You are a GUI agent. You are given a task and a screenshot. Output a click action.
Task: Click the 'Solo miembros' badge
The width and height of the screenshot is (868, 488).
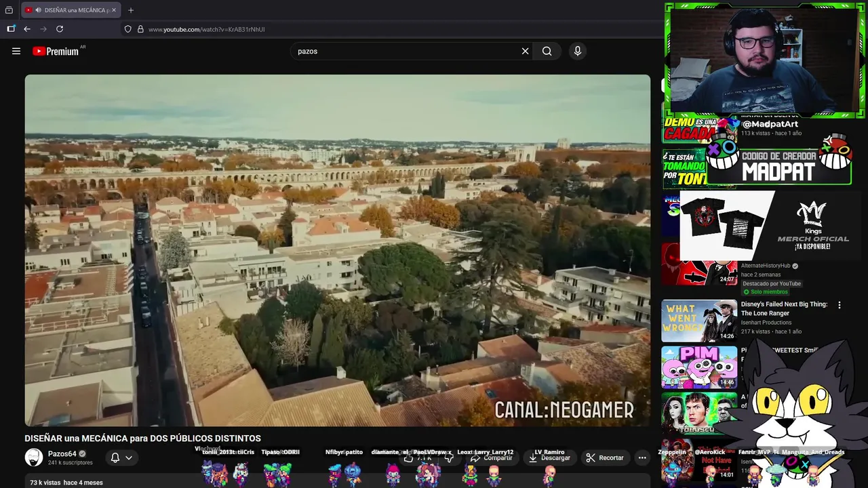765,292
